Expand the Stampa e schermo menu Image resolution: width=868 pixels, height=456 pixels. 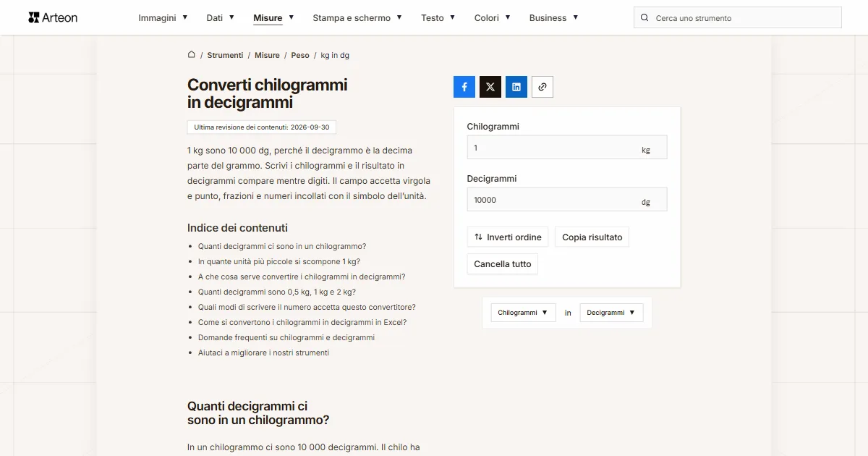pos(357,17)
